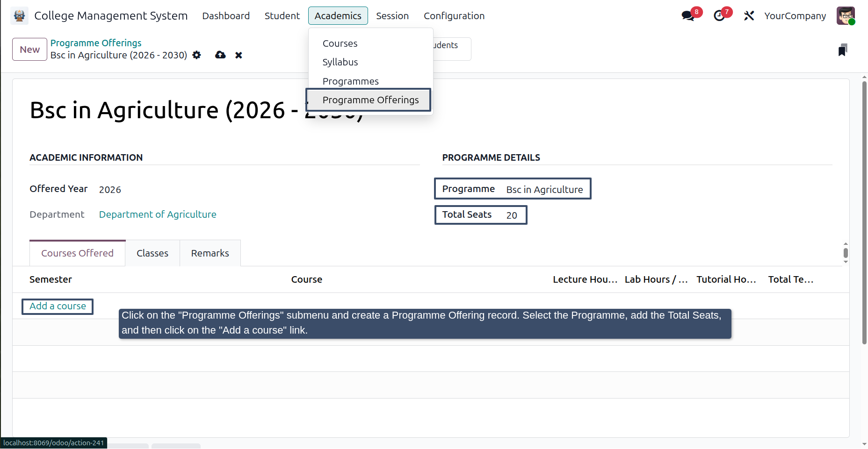Viewport: 868px width, 449px height.
Task: Open the Dashboard menu
Action: point(226,16)
